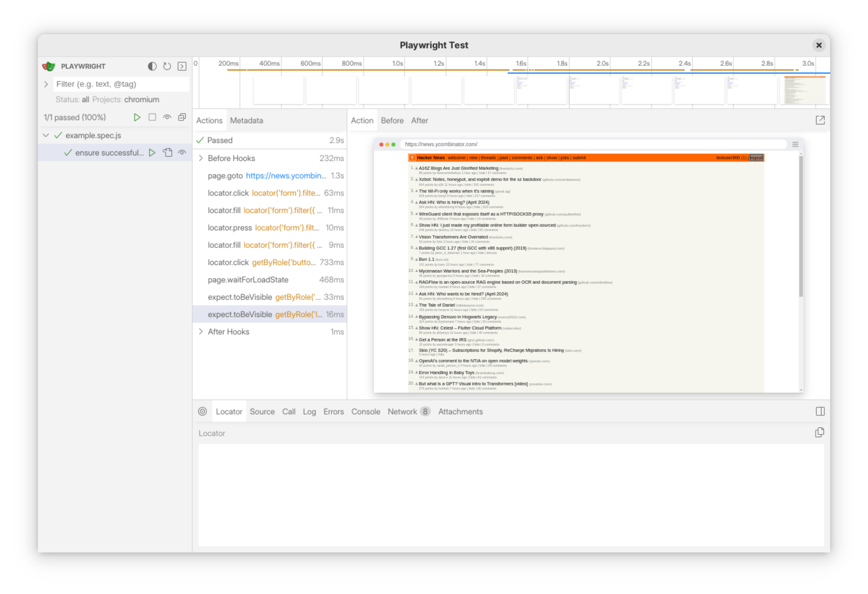This screenshot has height=594, width=868.
Task: Run all tests with the play icon
Action: coord(137,117)
